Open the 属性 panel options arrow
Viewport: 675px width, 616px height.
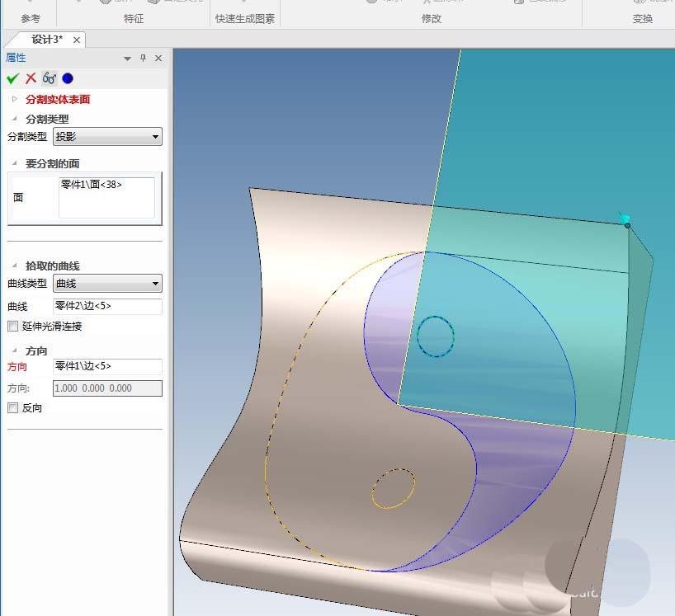click(x=126, y=58)
